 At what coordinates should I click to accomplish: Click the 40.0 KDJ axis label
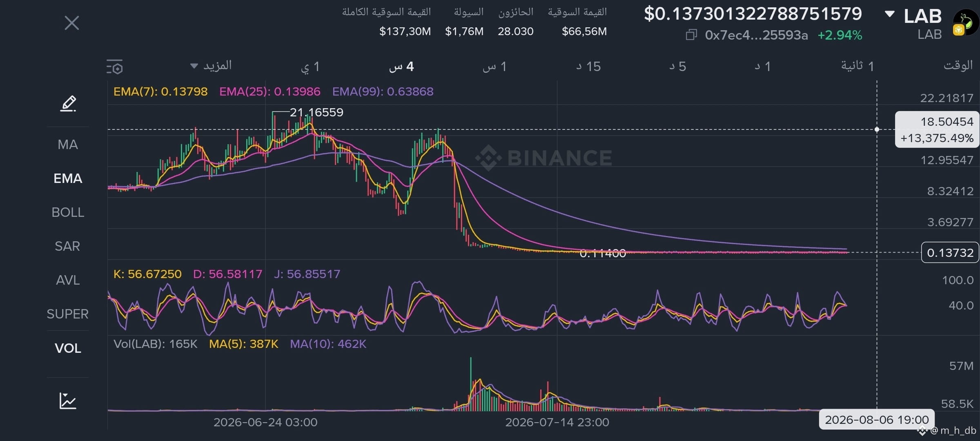coord(961,305)
